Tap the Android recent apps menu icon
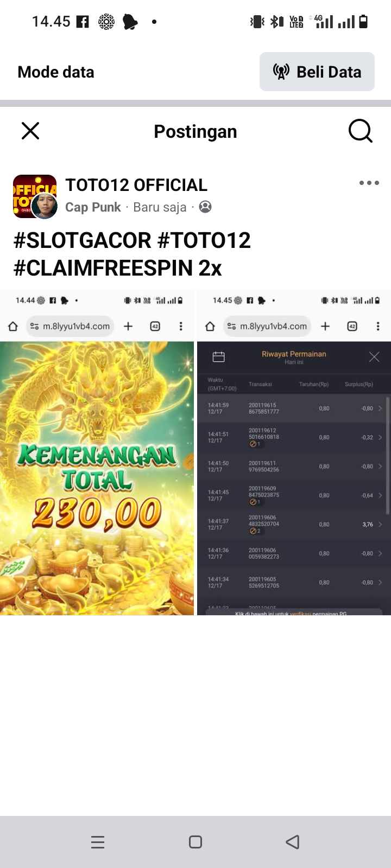Image resolution: width=391 pixels, height=868 pixels. 98,842
